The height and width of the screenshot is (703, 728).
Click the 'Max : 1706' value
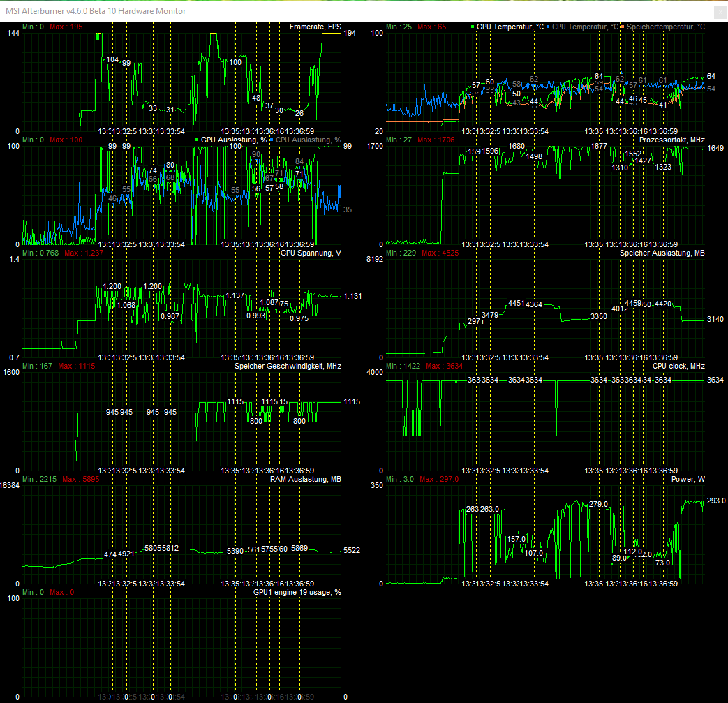[436, 140]
